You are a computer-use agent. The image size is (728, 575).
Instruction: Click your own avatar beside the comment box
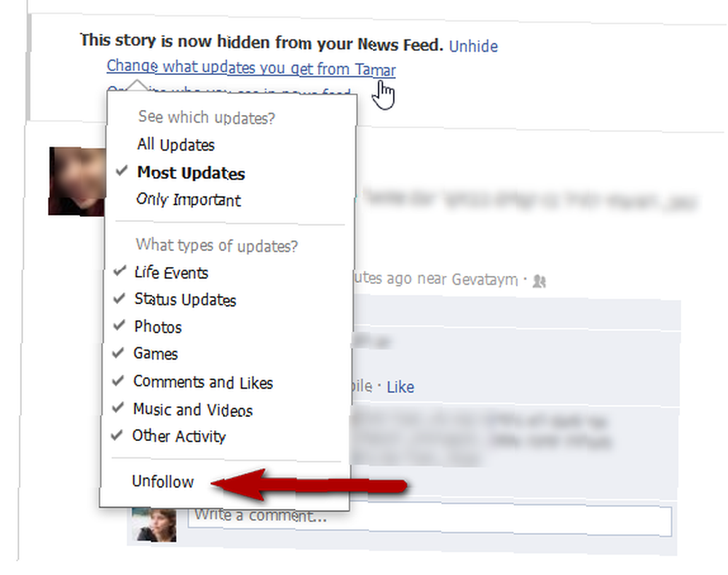click(154, 525)
